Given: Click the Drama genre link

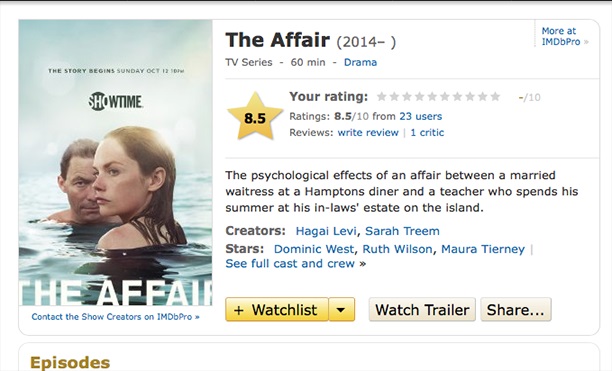Looking at the screenshot, I should 360,62.
